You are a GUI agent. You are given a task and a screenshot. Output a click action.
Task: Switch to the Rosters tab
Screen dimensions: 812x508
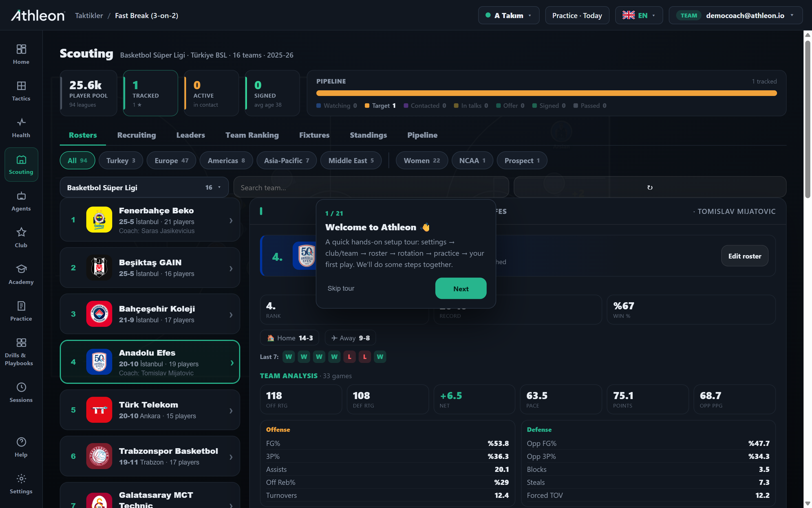(x=83, y=135)
